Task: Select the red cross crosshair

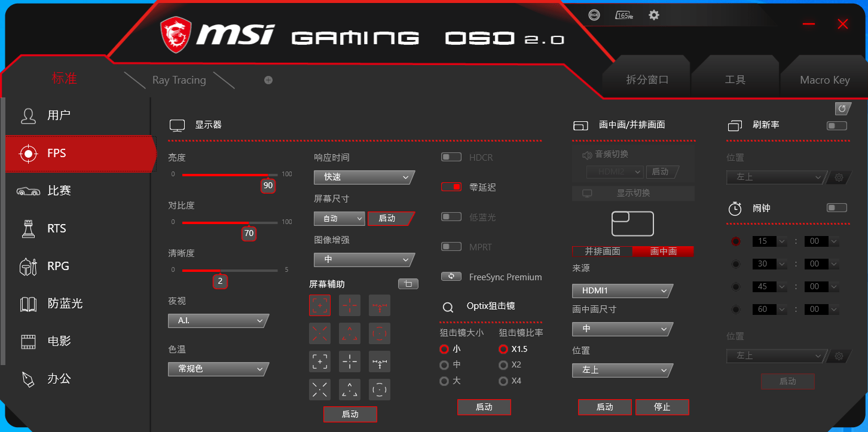Action: pyautogui.click(x=350, y=305)
